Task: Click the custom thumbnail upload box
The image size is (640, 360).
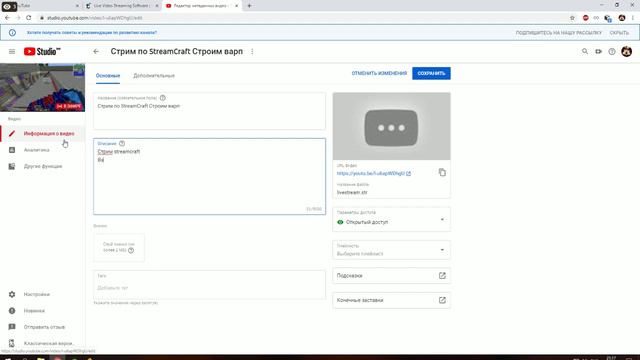Action: 119,247
